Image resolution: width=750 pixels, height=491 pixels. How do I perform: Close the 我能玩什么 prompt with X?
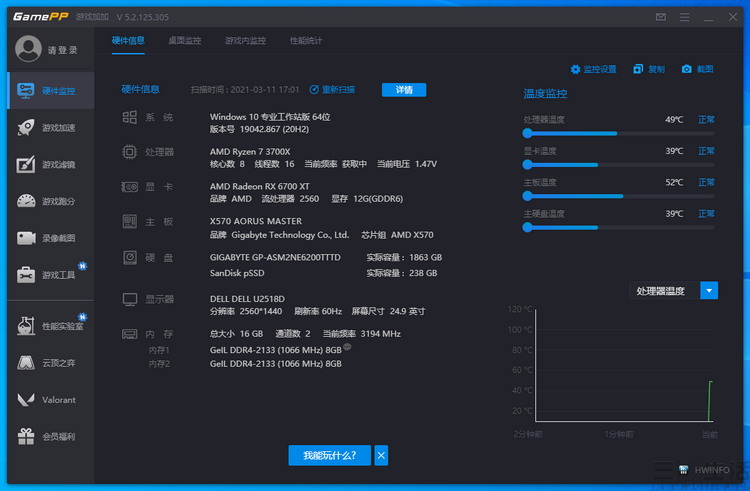[381, 455]
